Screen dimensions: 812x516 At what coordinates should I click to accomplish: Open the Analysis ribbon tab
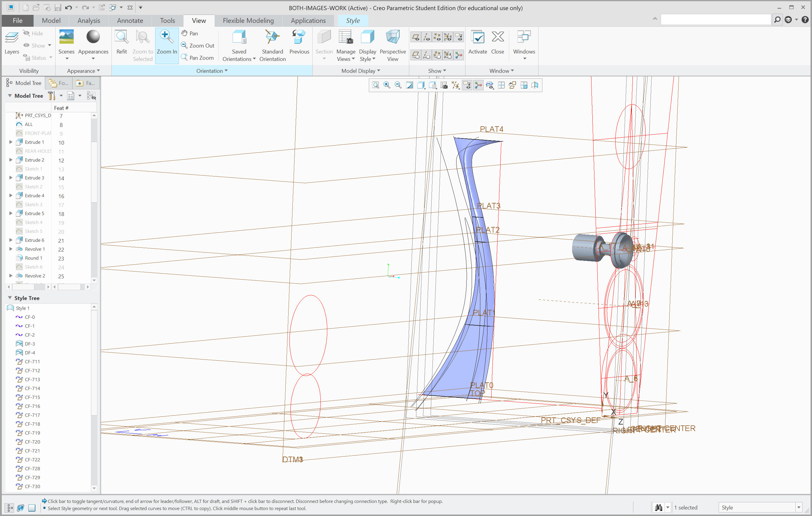[89, 20]
